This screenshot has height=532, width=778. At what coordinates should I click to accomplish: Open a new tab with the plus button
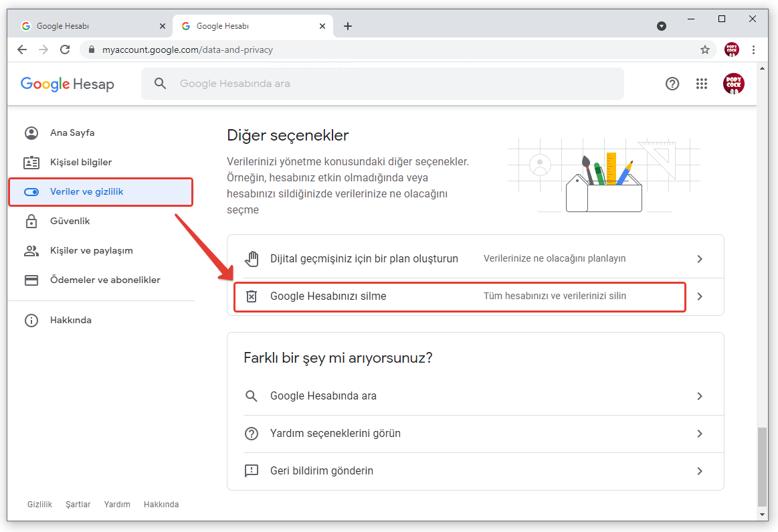348,26
